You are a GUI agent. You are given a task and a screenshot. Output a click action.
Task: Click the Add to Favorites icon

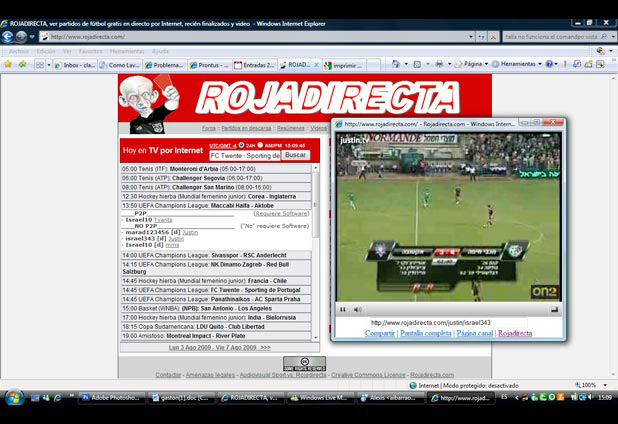pos(22,64)
